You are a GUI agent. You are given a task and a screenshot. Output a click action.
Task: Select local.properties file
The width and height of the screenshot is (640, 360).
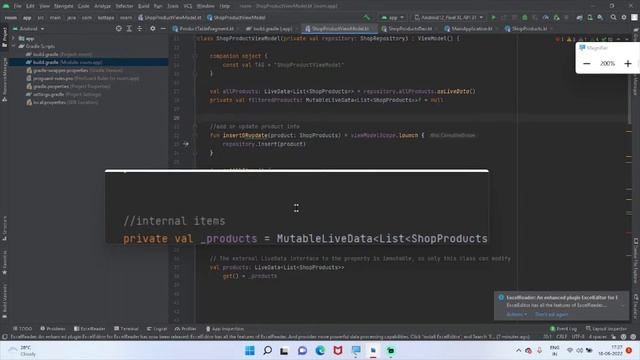tap(62, 102)
